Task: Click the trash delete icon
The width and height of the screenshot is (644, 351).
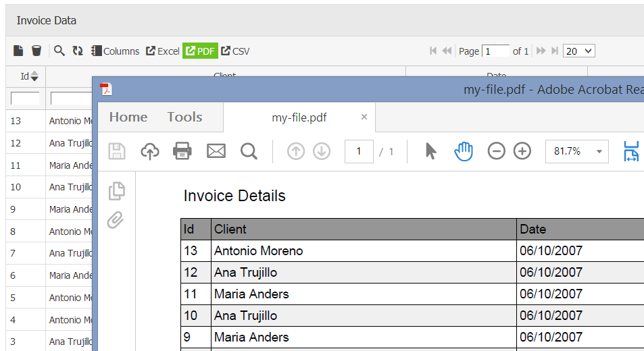Action: click(36, 51)
